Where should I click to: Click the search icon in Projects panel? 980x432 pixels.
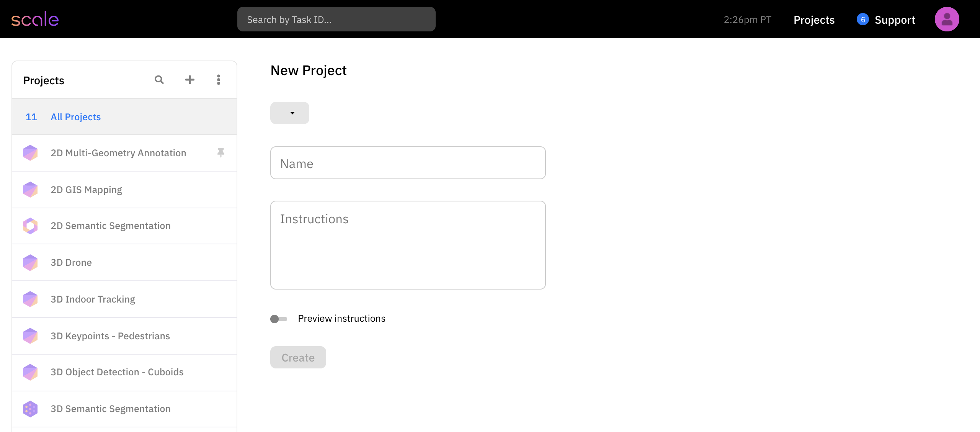159,80
